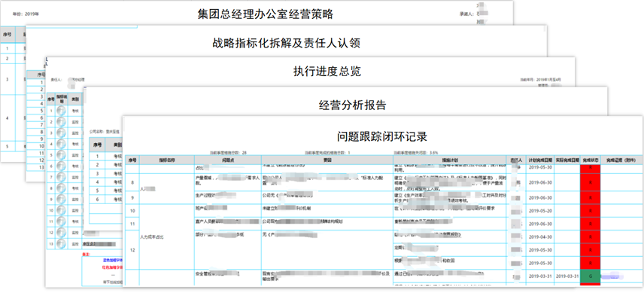
Task: Click the red status cell for row 10
Action: point(590,210)
